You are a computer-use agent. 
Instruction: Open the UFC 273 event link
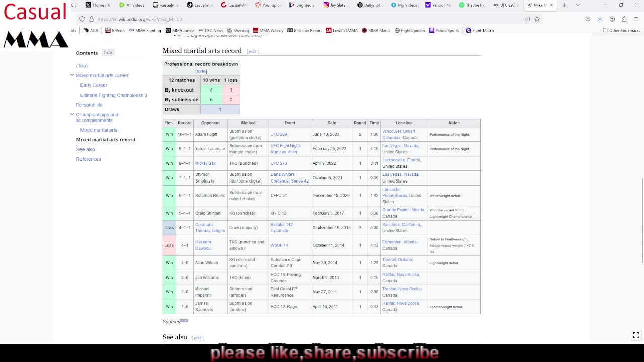[279, 163]
